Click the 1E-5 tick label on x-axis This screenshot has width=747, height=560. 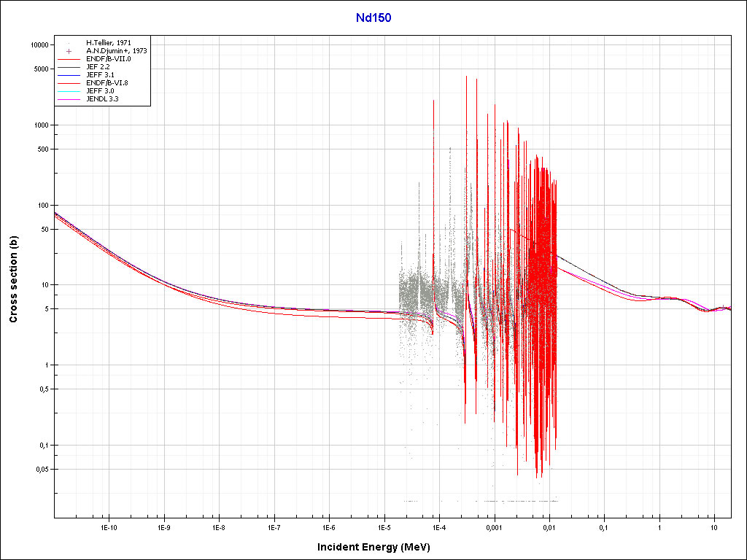pyautogui.click(x=384, y=526)
